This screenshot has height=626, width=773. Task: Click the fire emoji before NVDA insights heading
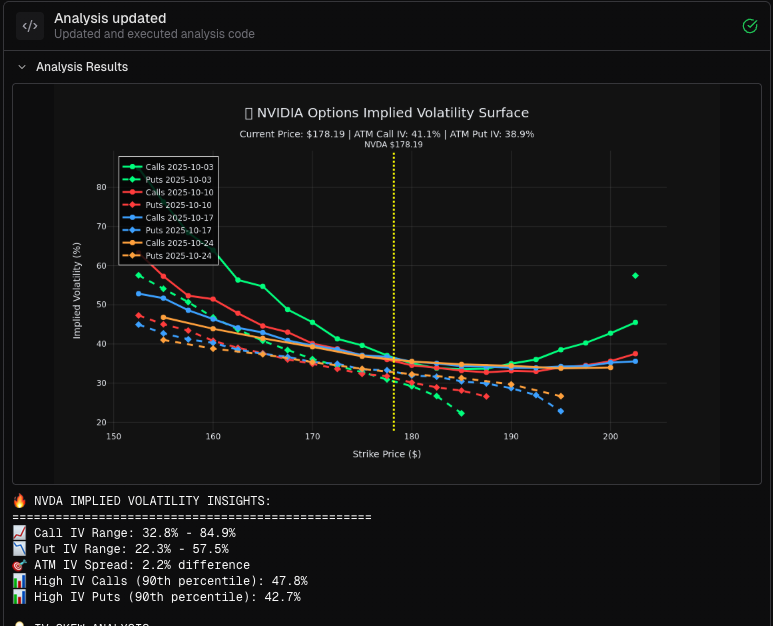point(19,501)
